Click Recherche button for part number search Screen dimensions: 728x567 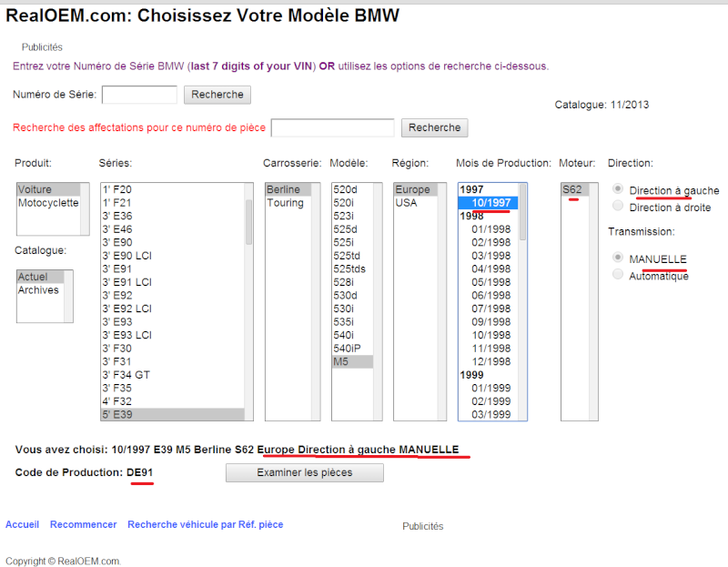coord(435,127)
